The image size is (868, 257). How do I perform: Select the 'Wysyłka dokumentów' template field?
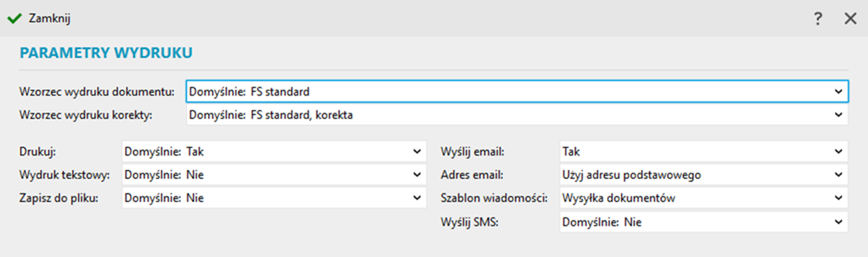(x=704, y=198)
